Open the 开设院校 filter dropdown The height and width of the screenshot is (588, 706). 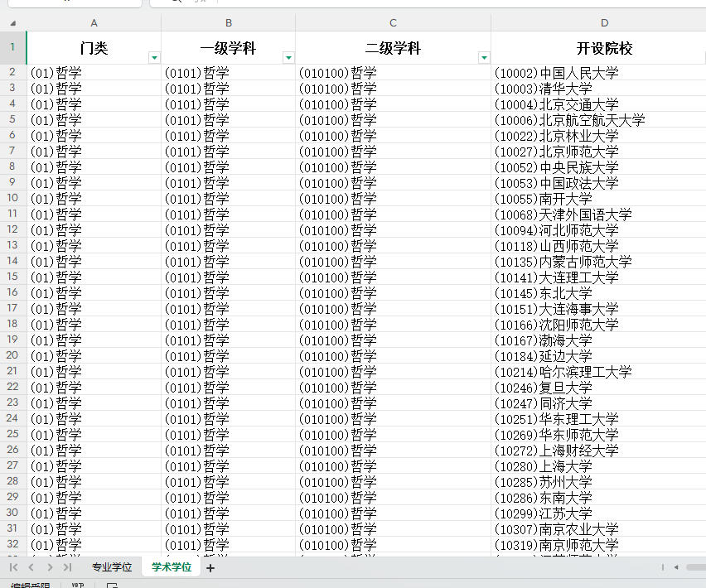click(x=699, y=57)
